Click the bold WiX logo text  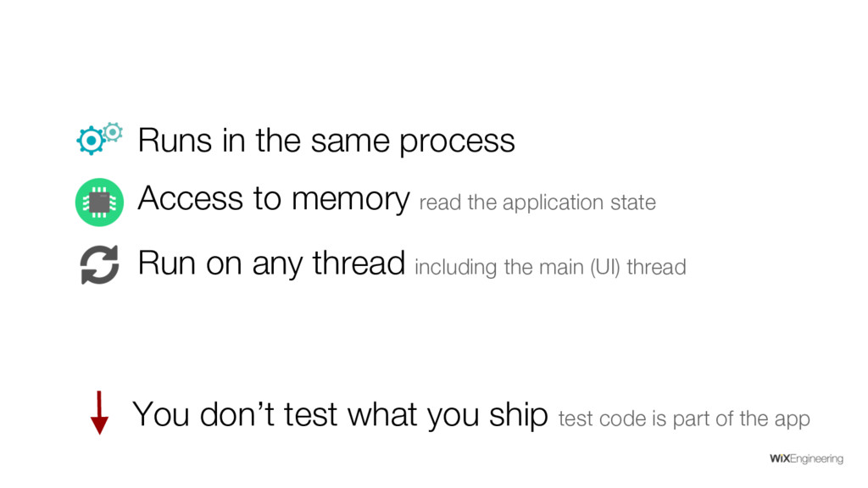pos(779,459)
